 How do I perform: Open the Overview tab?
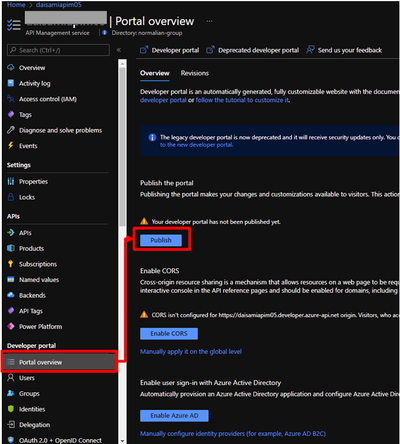(155, 73)
